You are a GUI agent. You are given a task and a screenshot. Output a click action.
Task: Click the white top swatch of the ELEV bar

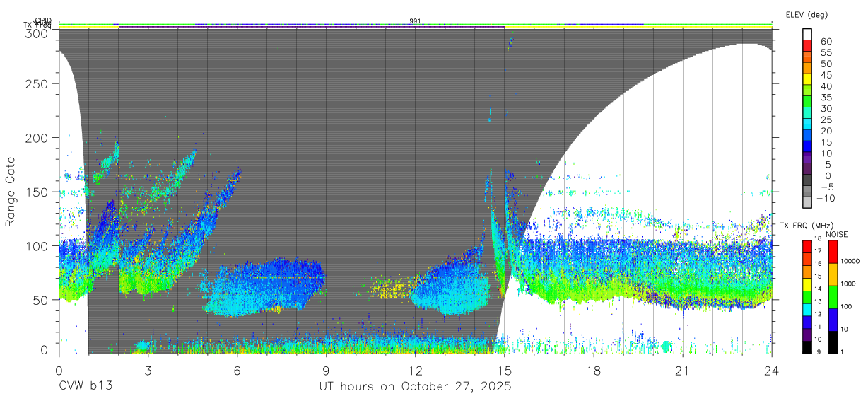807,35
